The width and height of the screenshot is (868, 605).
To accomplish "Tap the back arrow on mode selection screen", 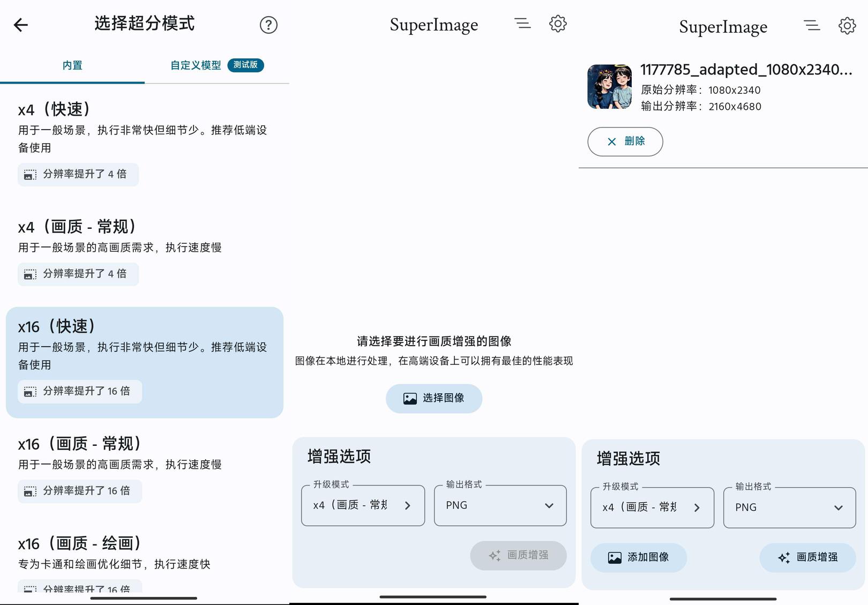I will click(x=21, y=25).
